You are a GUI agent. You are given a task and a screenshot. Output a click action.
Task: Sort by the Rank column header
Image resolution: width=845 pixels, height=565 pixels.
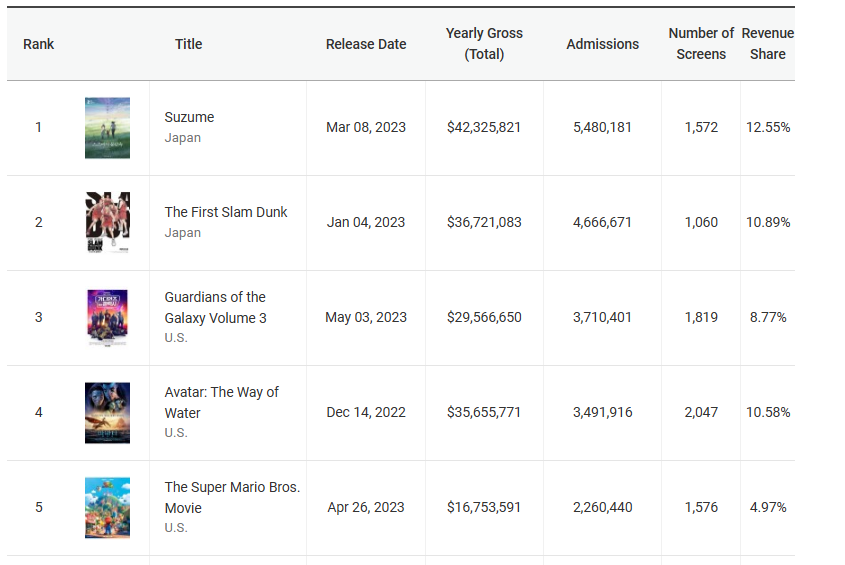coord(39,44)
